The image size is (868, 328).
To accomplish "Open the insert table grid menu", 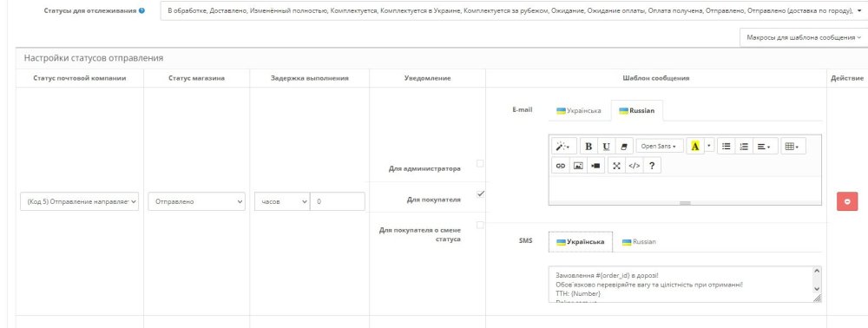I will coord(792,147).
